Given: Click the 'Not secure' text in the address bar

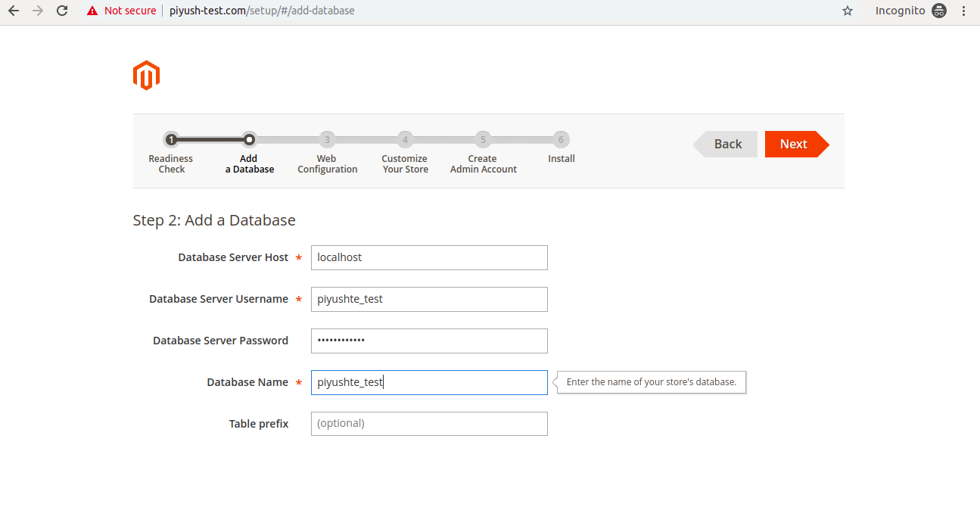Looking at the screenshot, I should [130, 11].
